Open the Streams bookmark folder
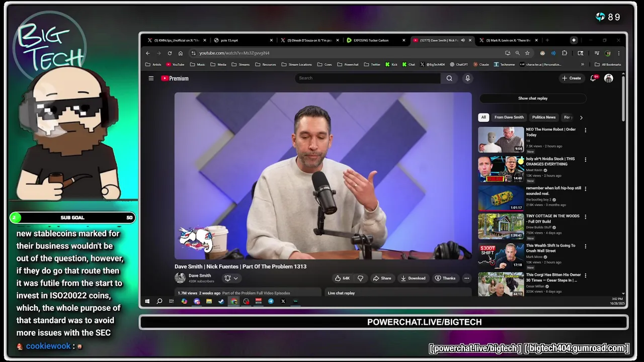 (x=240, y=64)
